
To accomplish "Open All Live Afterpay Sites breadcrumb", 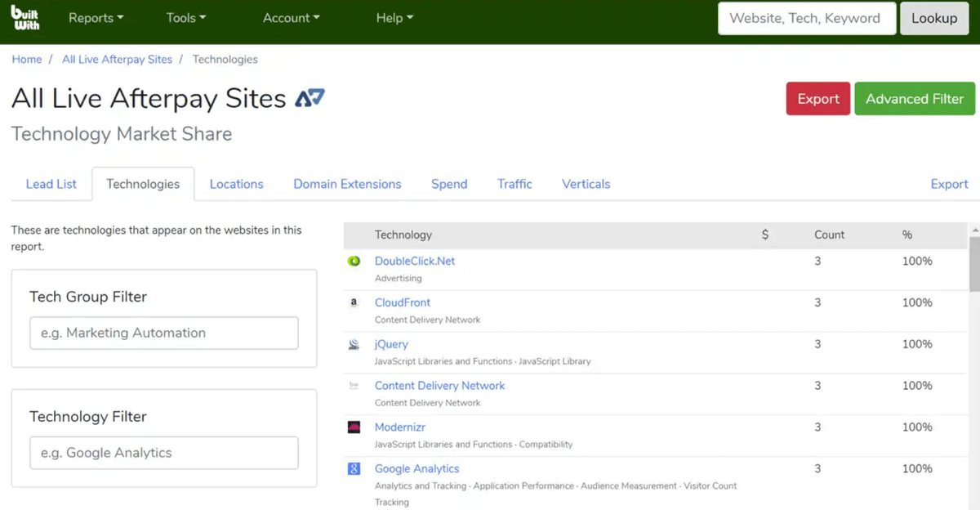I will tap(118, 59).
